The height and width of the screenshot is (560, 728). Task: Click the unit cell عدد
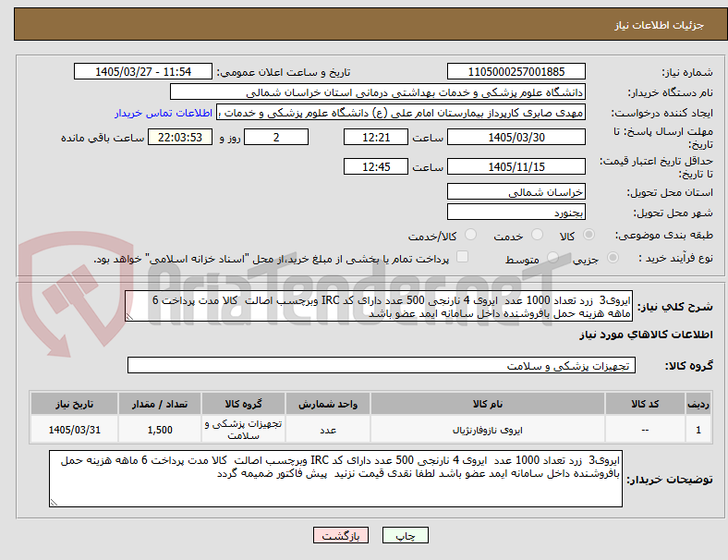(x=328, y=430)
